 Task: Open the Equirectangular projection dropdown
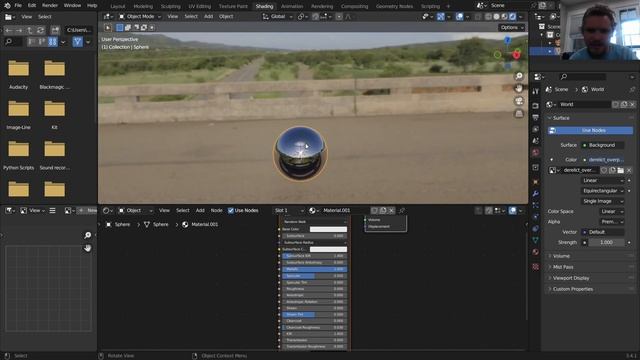tap(602, 191)
